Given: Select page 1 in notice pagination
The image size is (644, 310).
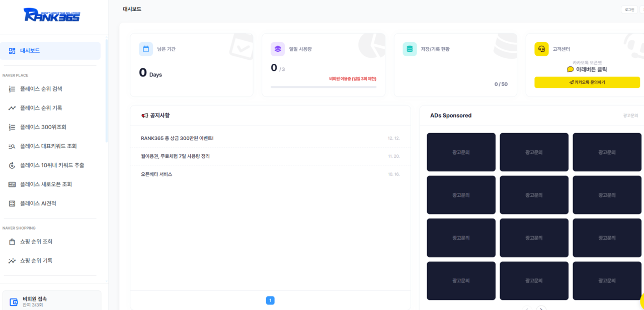Looking at the screenshot, I should [270, 300].
